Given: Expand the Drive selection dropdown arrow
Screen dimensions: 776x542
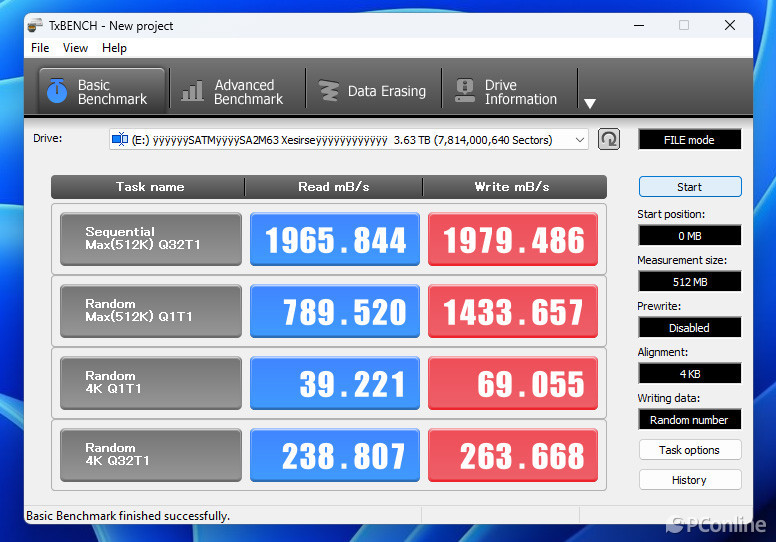Looking at the screenshot, I should click(x=580, y=140).
